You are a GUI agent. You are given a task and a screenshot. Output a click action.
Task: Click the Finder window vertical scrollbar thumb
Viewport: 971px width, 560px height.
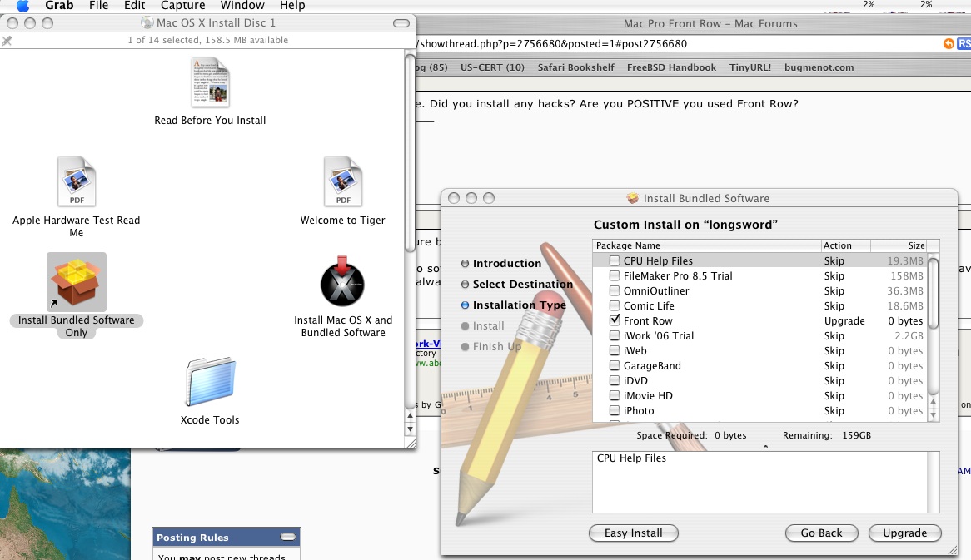(x=410, y=153)
